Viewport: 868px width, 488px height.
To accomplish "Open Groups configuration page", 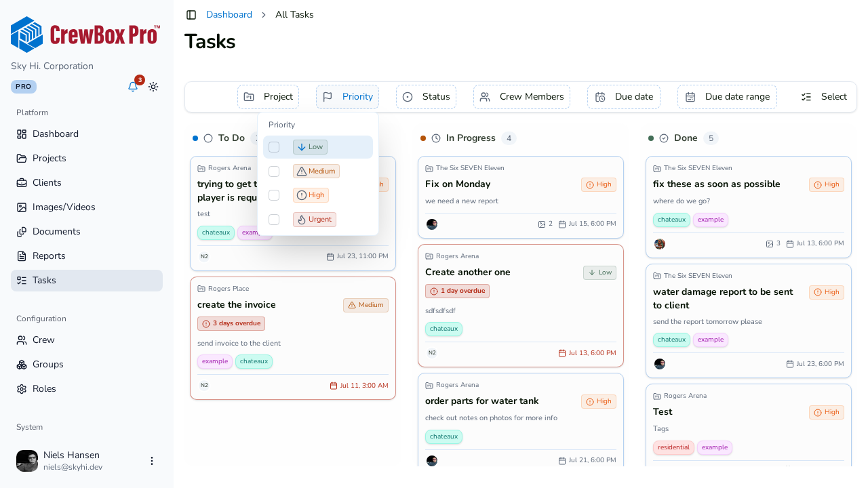I will pyautogui.click(x=87, y=365).
